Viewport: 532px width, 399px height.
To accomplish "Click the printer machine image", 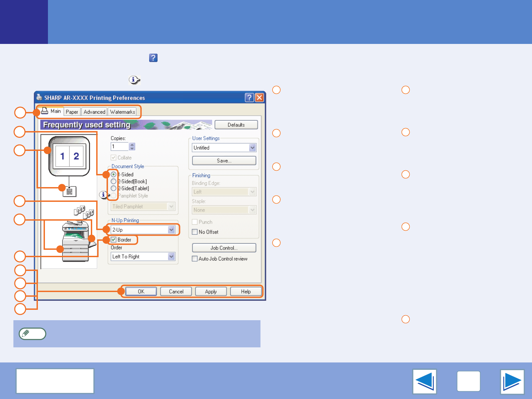I will click(x=76, y=241).
